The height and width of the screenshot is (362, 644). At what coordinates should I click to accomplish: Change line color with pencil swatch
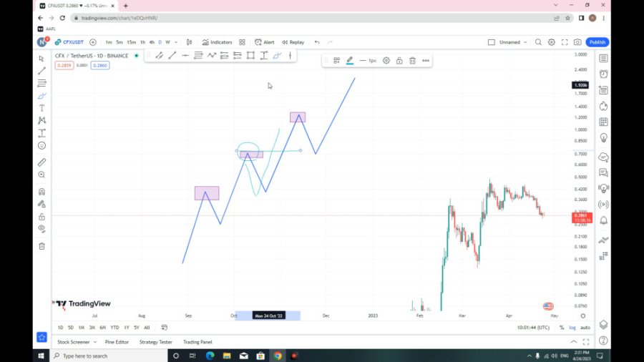350,61
